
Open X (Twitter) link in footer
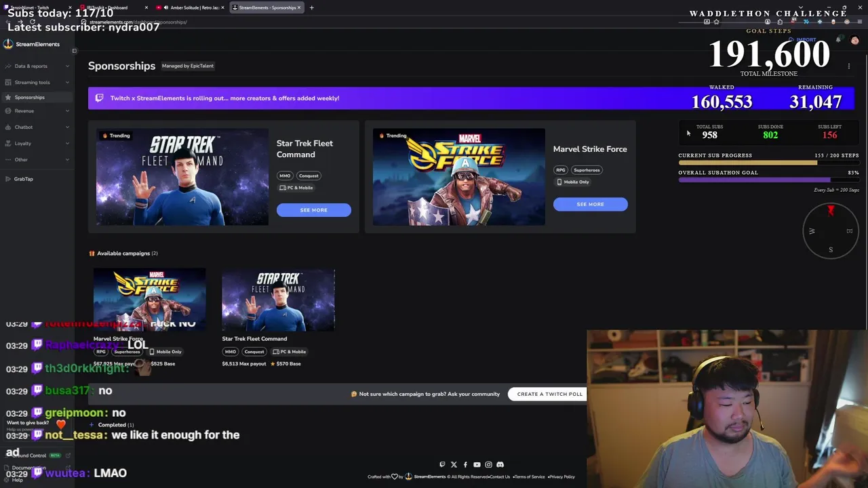(454, 464)
